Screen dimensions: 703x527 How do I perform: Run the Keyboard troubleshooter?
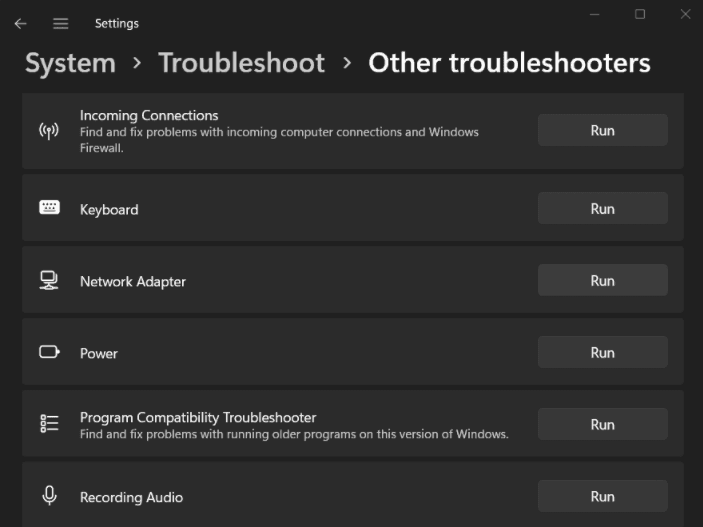[603, 209]
